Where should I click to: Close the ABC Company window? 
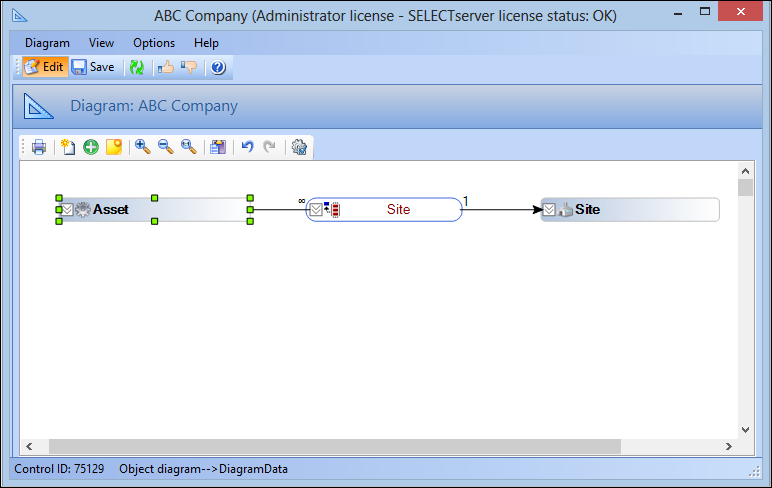click(x=740, y=12)
